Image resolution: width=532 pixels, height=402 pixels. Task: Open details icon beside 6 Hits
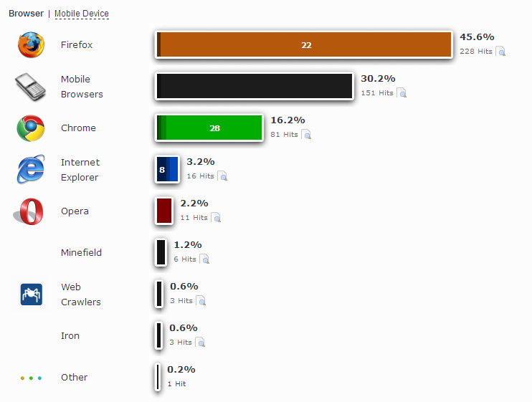204,259
